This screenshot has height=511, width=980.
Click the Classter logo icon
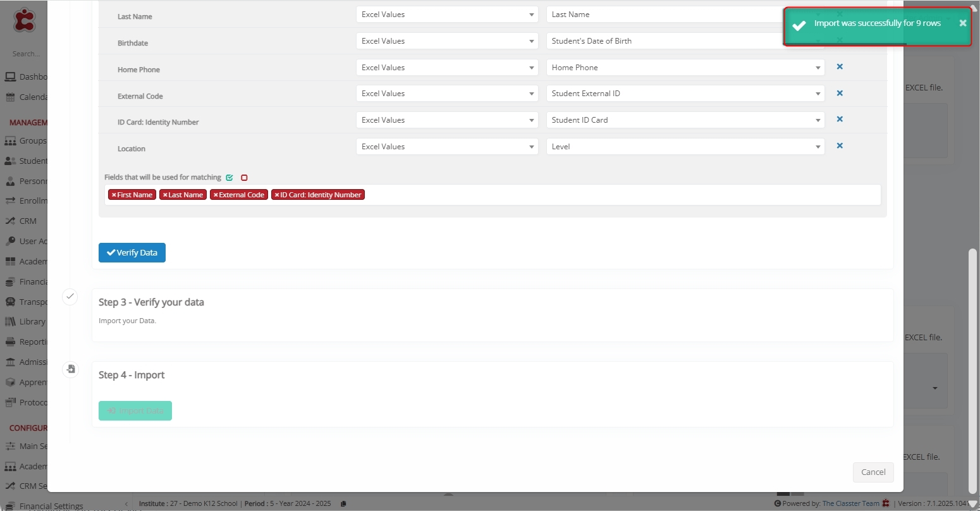point(25,20)
